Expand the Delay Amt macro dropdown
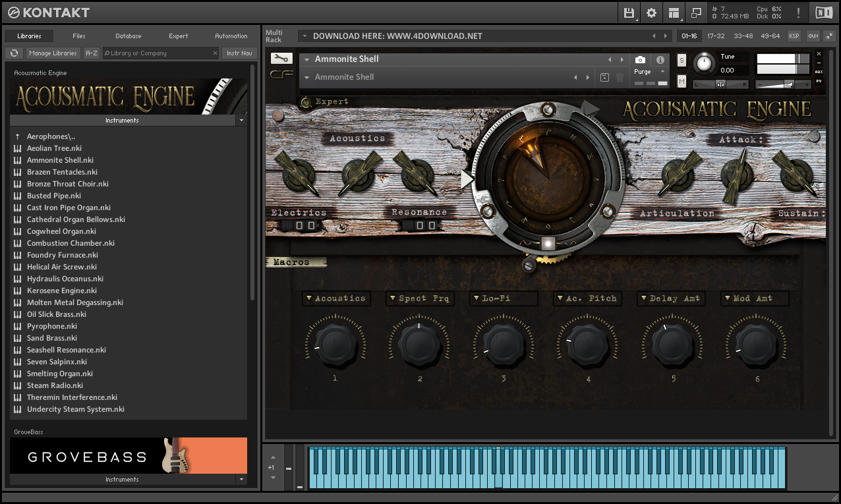The width and height of the screenshot is (841, 504). (x=672, y=298)
